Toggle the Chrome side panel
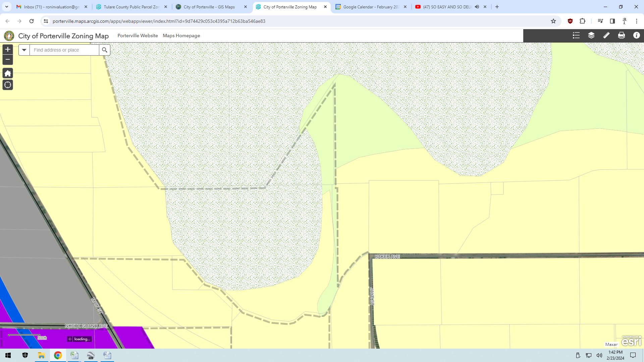 [x=612, y=21]
